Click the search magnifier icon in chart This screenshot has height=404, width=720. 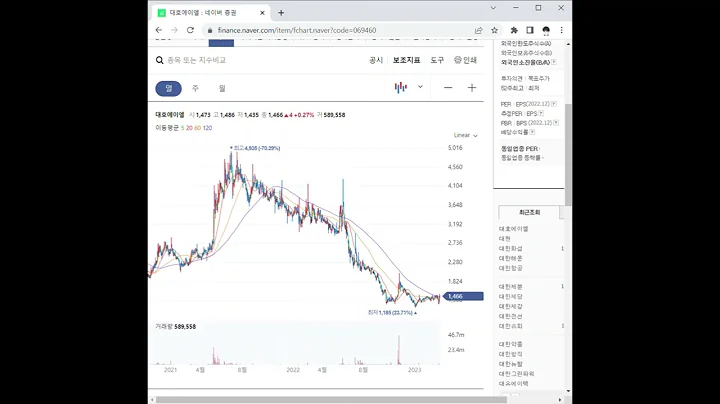(x=159, y=60)
